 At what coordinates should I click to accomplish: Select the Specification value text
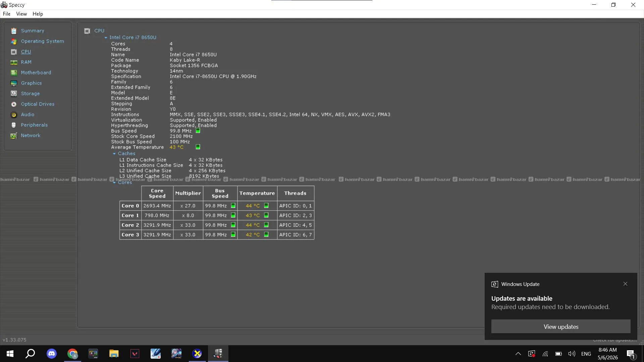pos(213,76)
